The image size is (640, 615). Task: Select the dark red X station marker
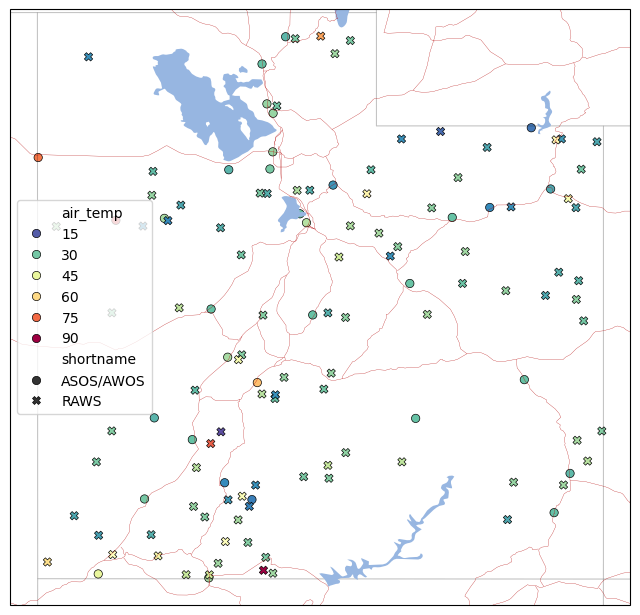point(263,570)
